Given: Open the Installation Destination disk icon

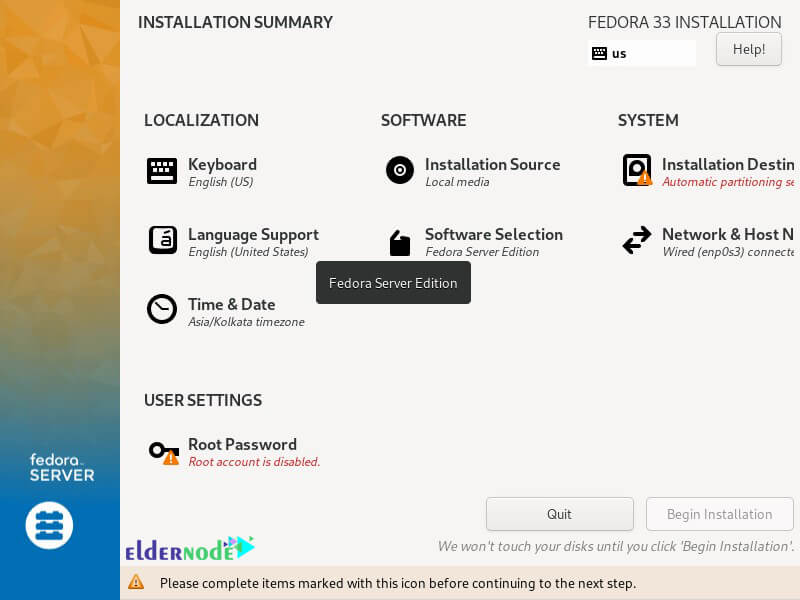Looking at the screenshot, I should [x=637, y=170].
